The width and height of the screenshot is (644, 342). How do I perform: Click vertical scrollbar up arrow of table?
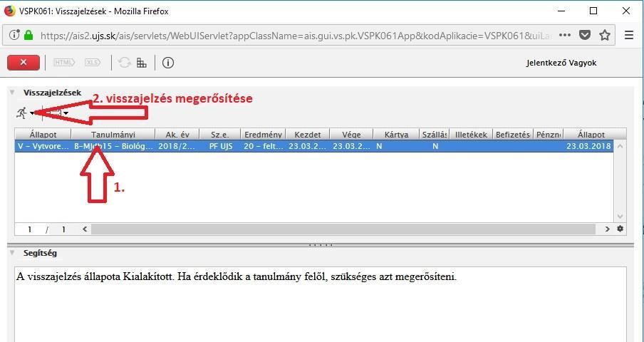click(x=620, y=146)
